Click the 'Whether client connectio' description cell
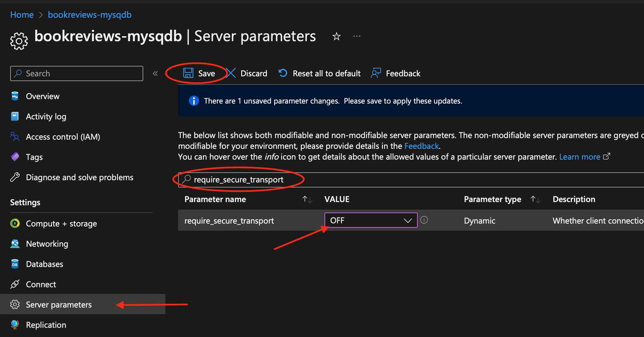644x337 pixels. click(x=598, y=221)
